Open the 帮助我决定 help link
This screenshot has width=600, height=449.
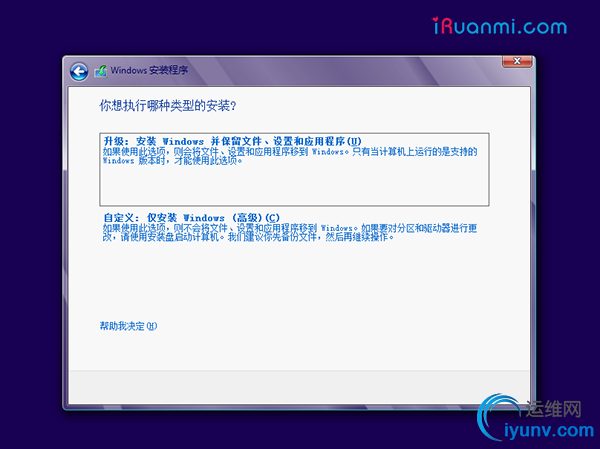(x=128, y=326)
